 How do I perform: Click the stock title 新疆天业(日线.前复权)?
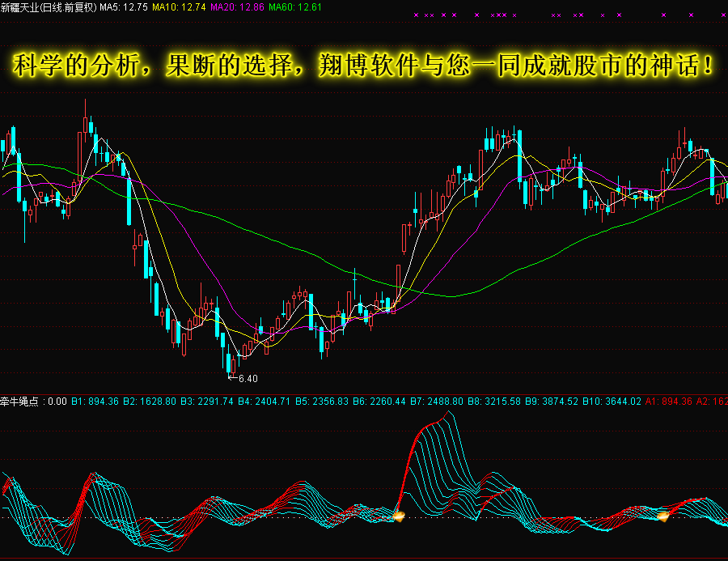click(x=49, y=7)
